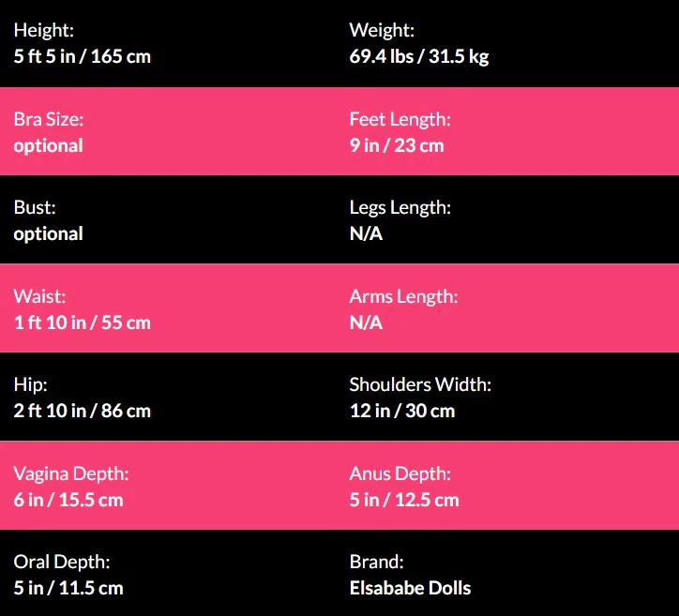679x616 pixels.
Task: Select the Feet Length value 9 in / 23 cm
Action: tap(397, 145)
